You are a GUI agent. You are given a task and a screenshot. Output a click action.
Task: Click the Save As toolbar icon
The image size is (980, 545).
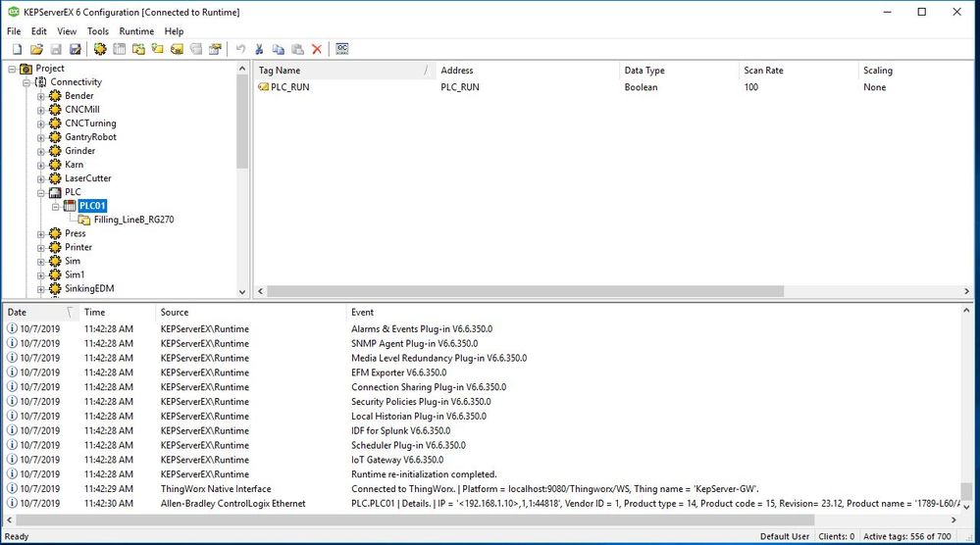pyautogui.click(x=75, y=49)
